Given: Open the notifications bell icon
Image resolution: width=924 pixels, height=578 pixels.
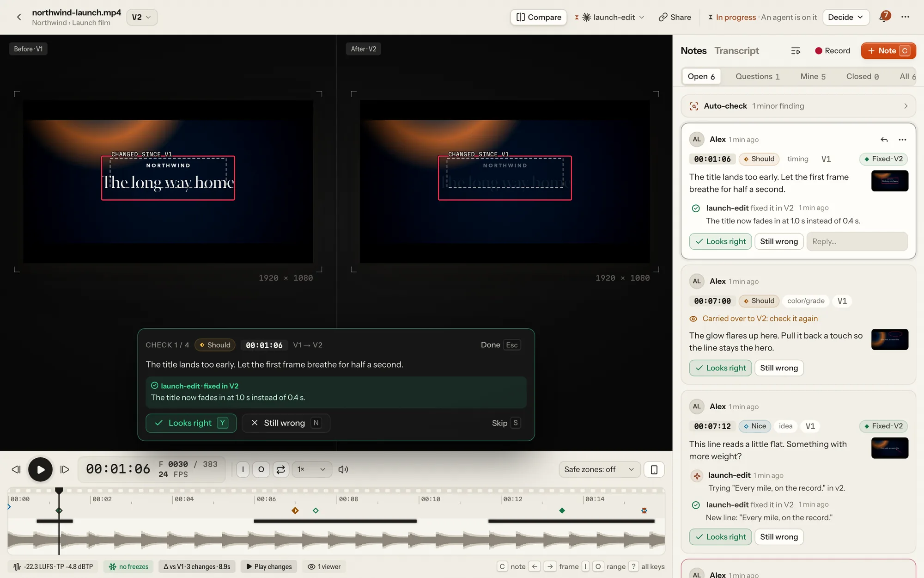Looking at the screenshot, I should click(884, 17).
